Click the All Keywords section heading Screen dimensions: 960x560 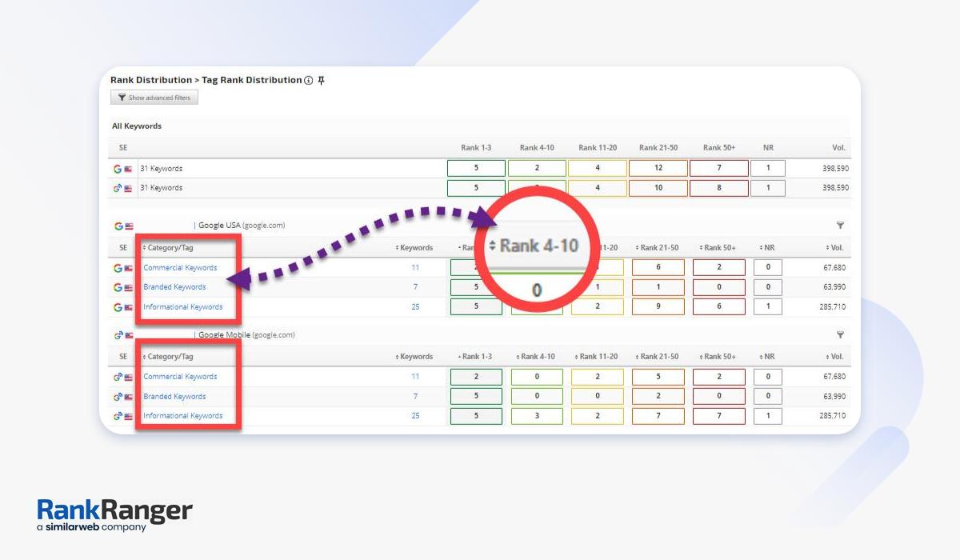(136, 126)
